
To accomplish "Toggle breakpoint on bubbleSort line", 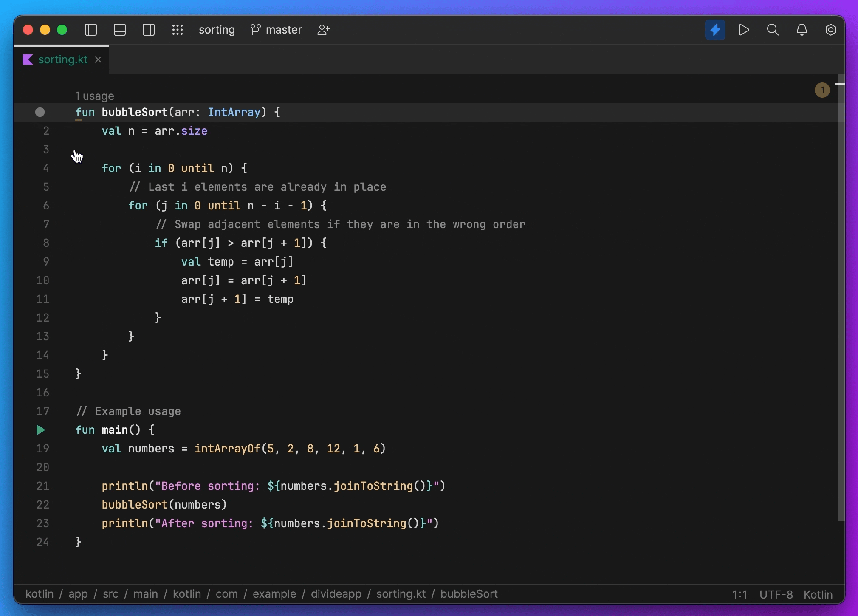I will point(40,112).
